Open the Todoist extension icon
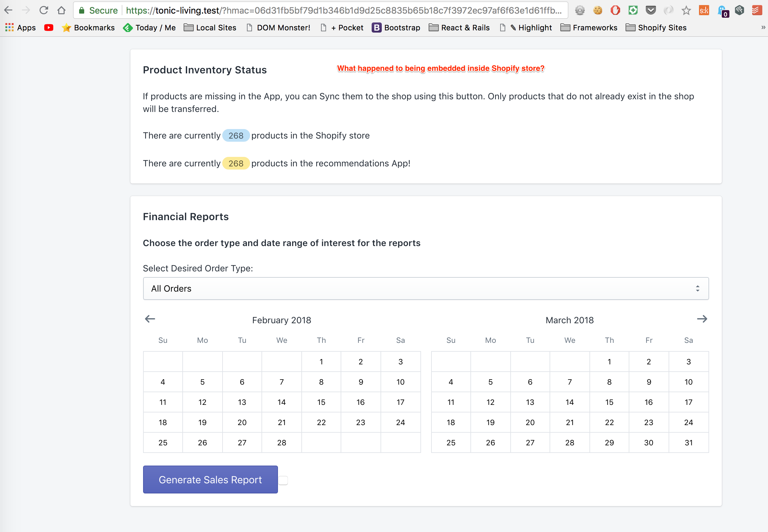The height and width of the screenshot is (532, 768). [757, 10]
